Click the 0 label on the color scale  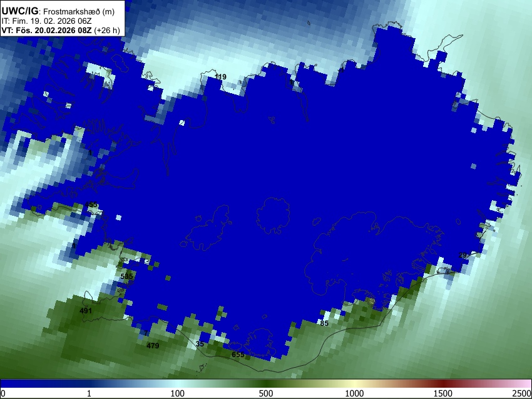coord(3,393)
